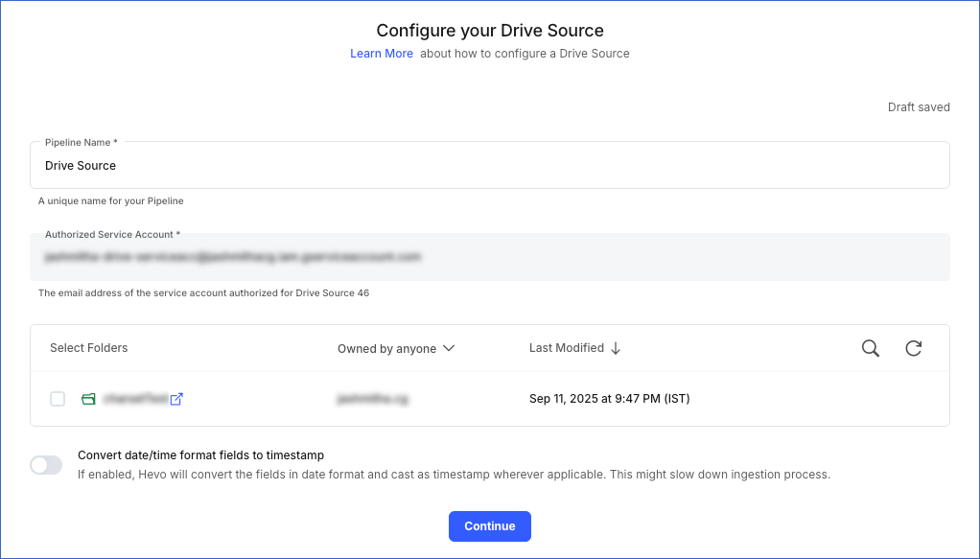The height and width of the screenshot is (559, 980).
Task: Click the Sep 11, 2025 timestamp cell
Action: [608, 398]
